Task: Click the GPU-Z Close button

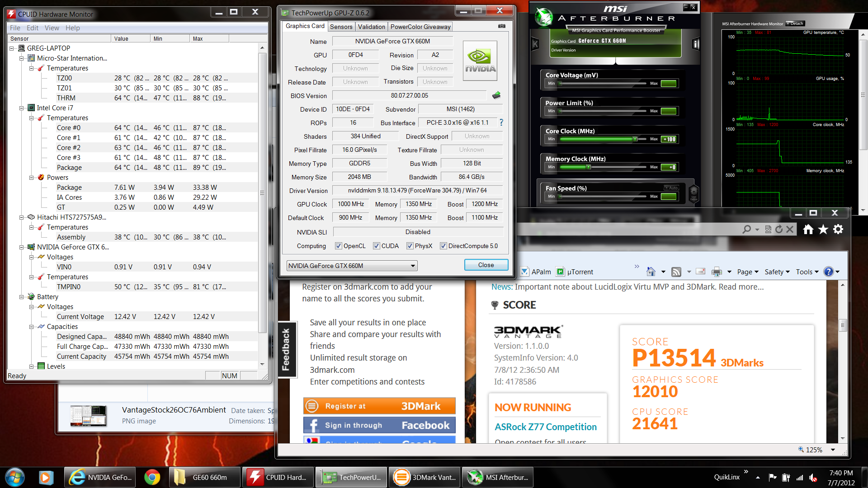Action: pyautogui.click(x=486, y=265)
